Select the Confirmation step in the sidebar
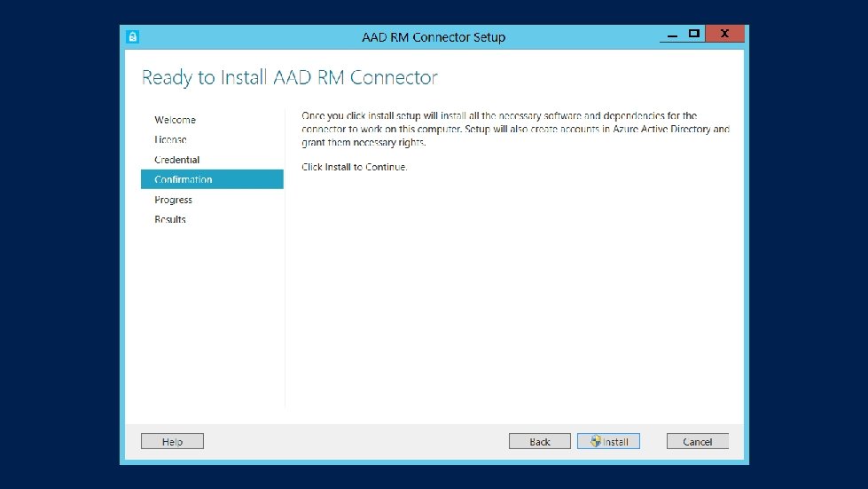Image resolution: width=868 pixels, height=489 pixels. tap(212, 179)
